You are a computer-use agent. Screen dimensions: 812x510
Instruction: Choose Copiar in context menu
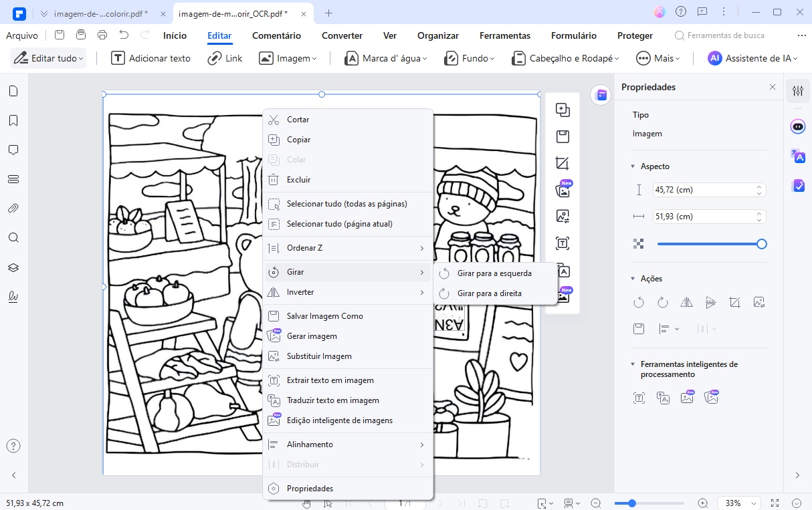[348, 140]
